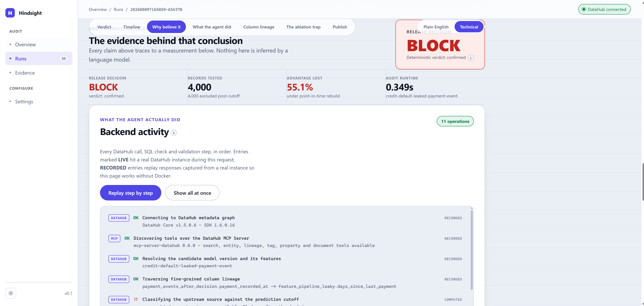This screenshot has width=644, height=306.
Task: Start Replay step by step
Action: point(130,193)
